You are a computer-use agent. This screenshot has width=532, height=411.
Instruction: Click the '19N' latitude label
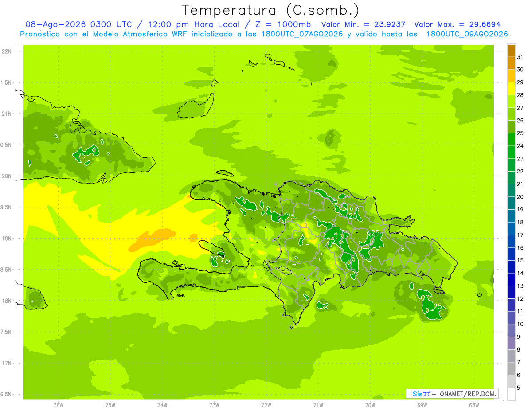pyautogui.click(x=7, y=239)
